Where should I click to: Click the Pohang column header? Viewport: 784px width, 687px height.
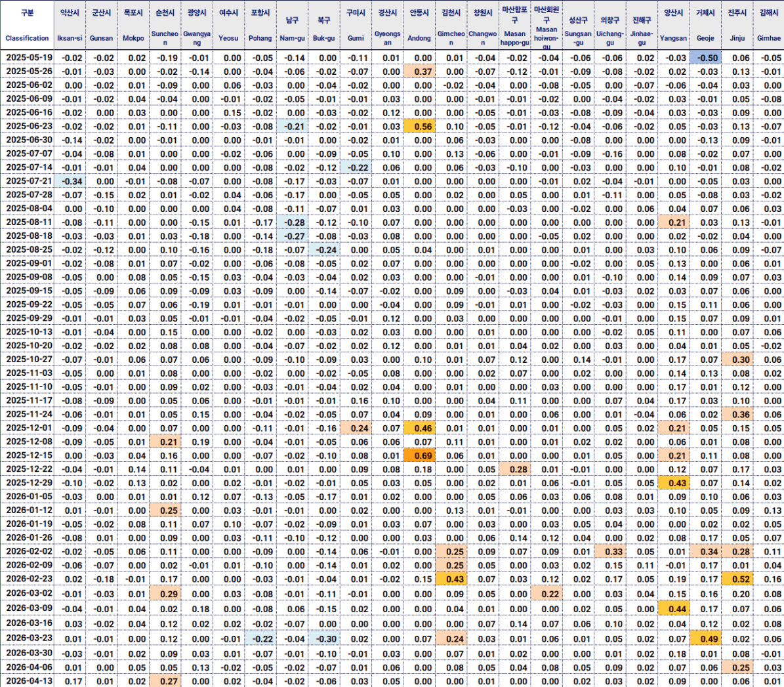click(x=260, y=26)
